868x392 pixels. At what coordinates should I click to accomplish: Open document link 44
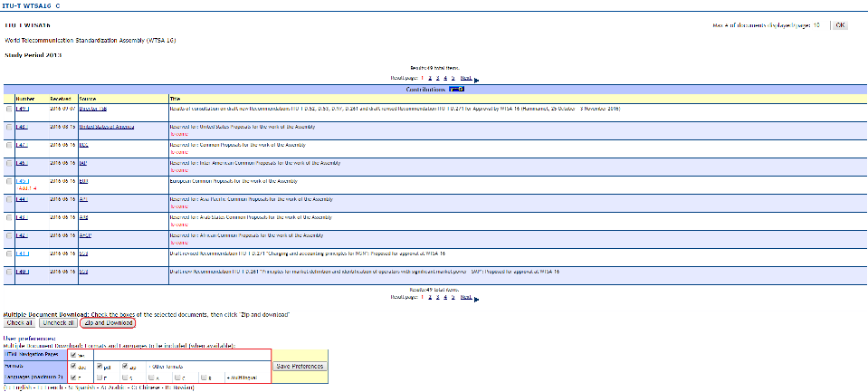(x=21, y=199)
